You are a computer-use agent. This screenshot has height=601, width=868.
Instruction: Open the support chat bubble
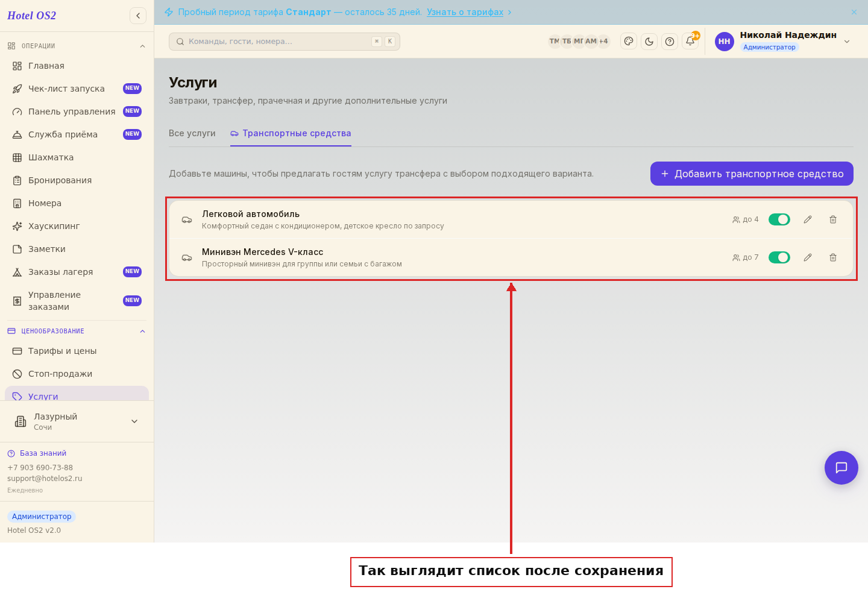point(841,468)
